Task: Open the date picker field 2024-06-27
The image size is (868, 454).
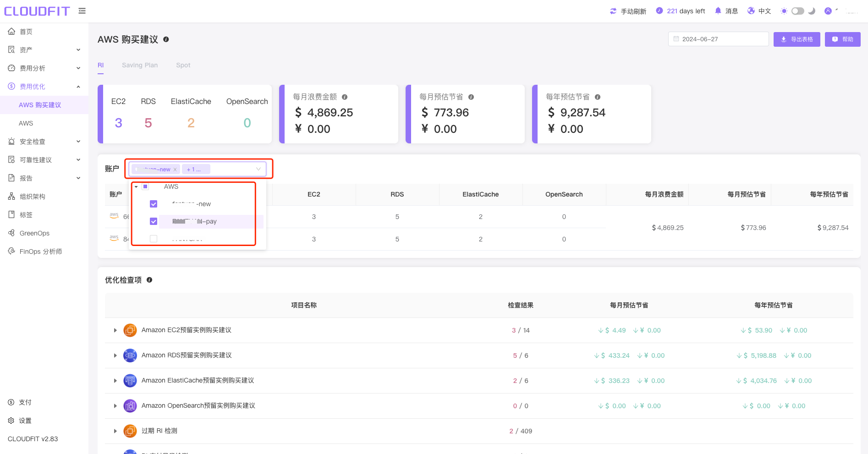Action: pyautogui.click(x=718, y=39)
